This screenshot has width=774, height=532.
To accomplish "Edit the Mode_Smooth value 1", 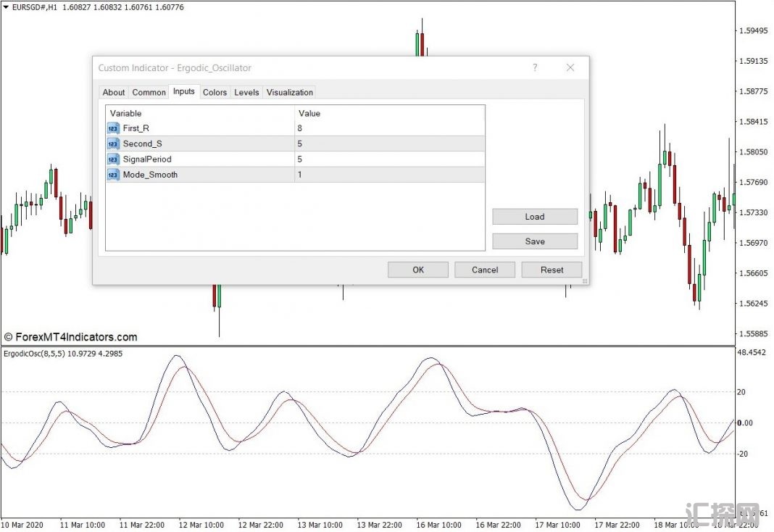I will point(389,175).
